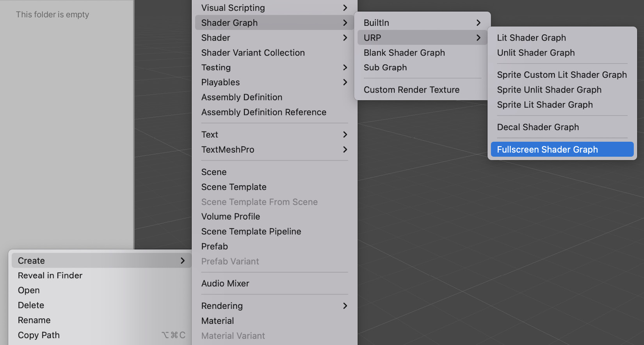Select Shader Graph menu entry
This screenshot has height=345, width=644.
coord(274,23)
